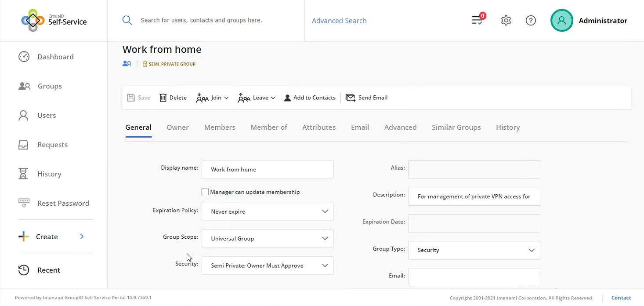Click the colorful Create plus icon
The image size is (644, 306).
click(23, 237)
